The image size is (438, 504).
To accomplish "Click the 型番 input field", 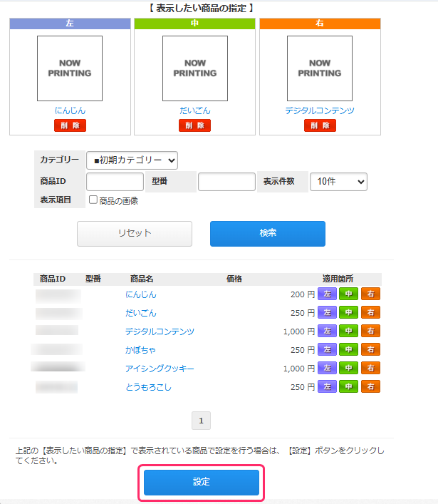I will [x=226, y=182].
